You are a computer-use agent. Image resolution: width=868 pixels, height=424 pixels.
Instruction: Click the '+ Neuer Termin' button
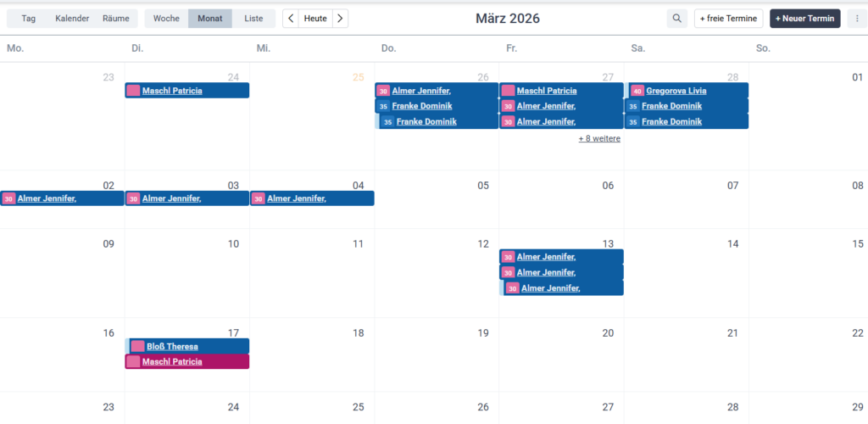[804, 19]
